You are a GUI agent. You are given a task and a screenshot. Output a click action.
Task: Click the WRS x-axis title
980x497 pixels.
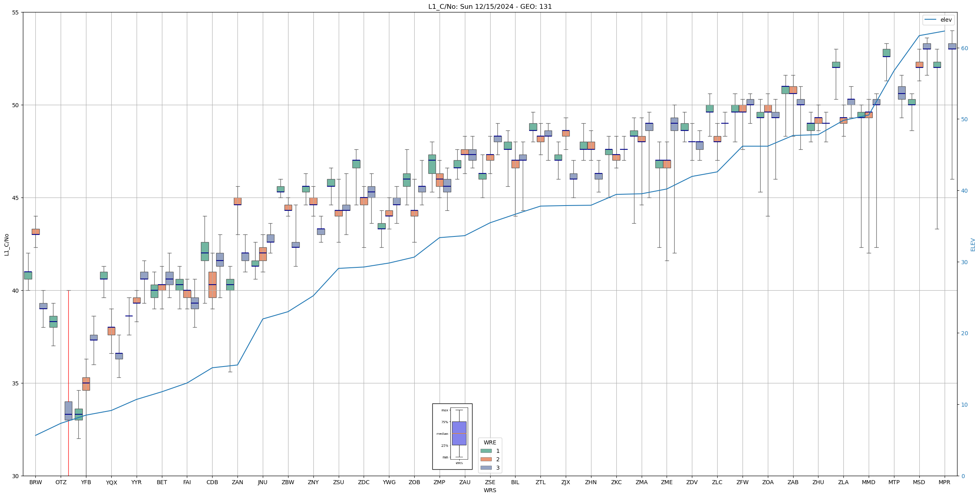pos(490,490)
